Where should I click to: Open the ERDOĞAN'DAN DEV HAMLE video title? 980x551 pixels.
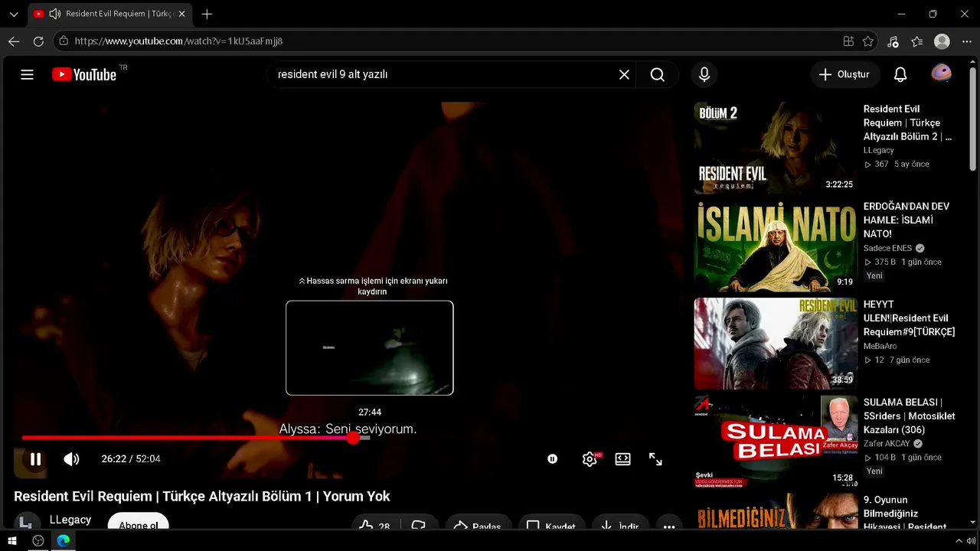[906, 220]
